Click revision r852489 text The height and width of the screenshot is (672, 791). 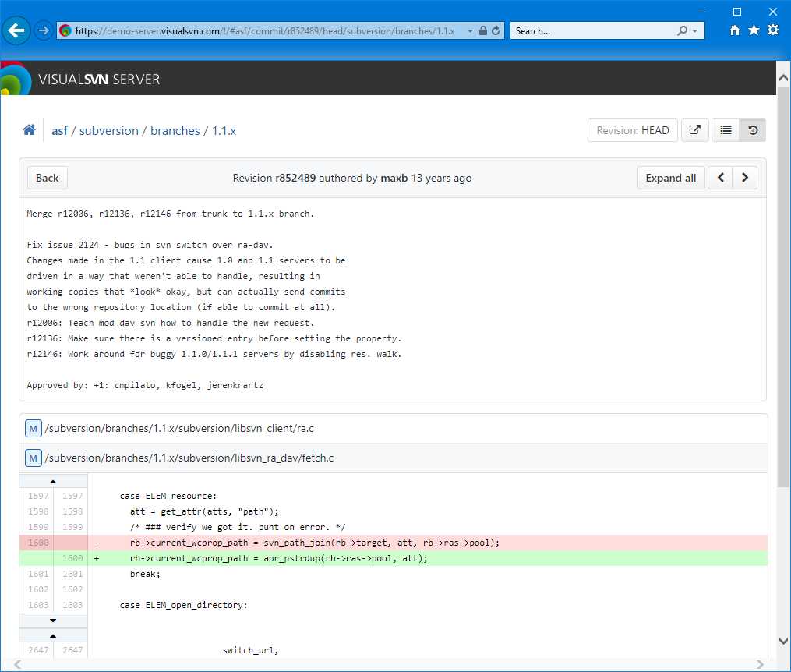click(x=295, y=178)
